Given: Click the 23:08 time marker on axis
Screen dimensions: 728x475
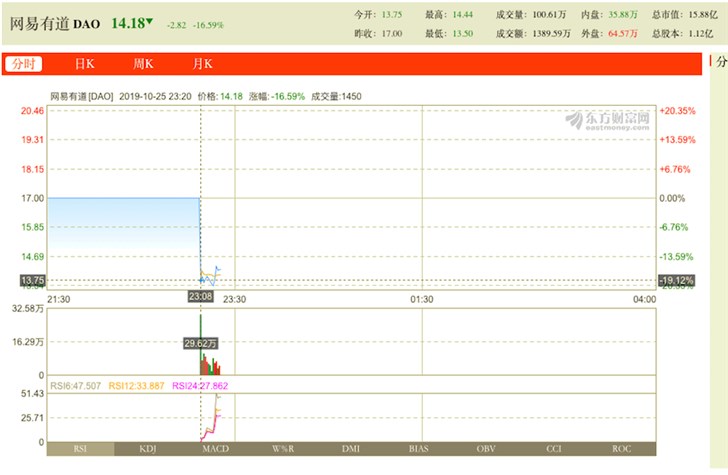Looking at the screenshot, I should (x=201, y=296).
